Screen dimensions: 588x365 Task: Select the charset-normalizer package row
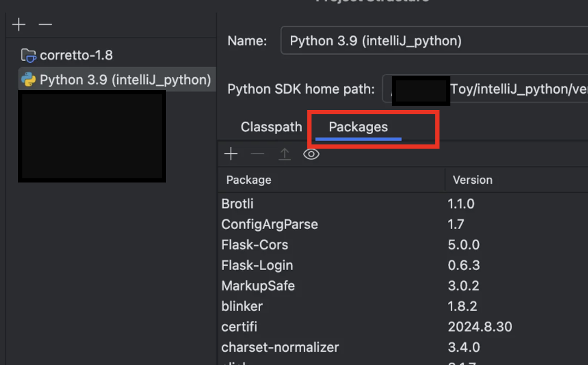[403, 347]
